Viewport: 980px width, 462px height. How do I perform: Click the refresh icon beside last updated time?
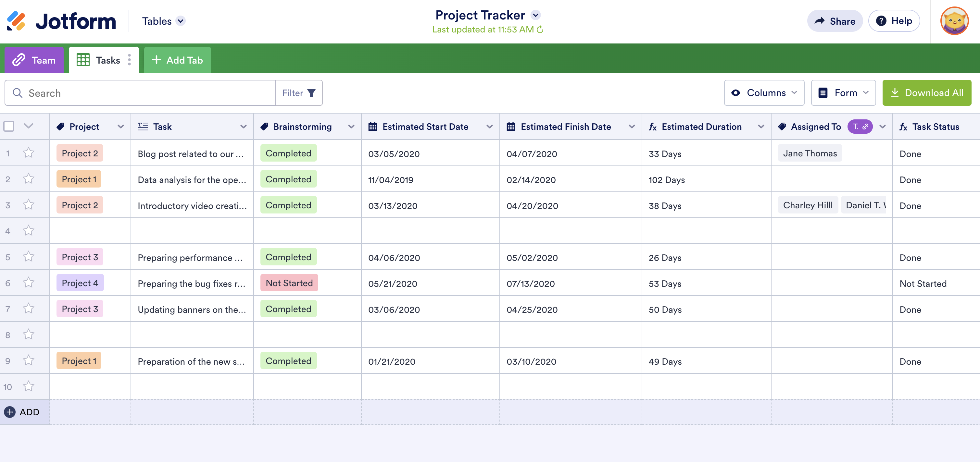[540, 30]
